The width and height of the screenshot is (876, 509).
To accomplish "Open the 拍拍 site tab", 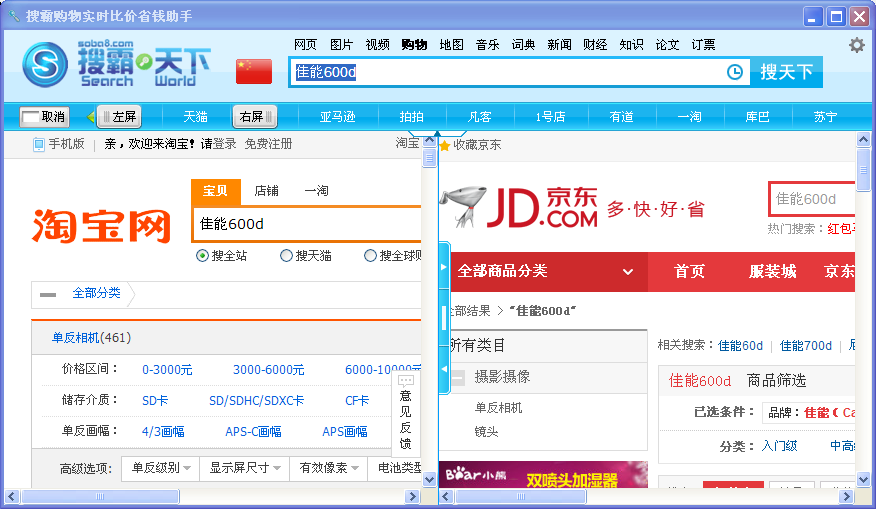I will click(411, 117).
